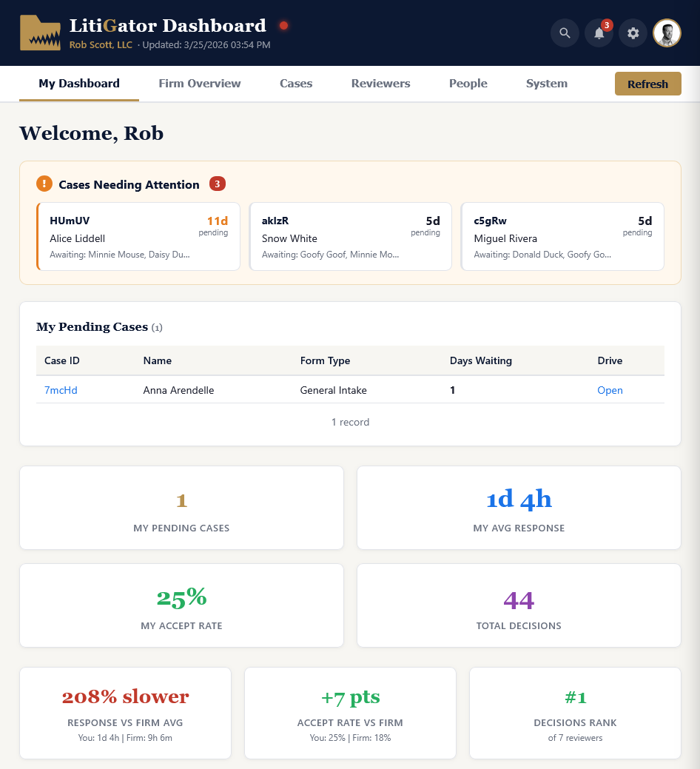Open Rob's profile avatar picture
Screen dimensions: 700x769
[666, 33]
